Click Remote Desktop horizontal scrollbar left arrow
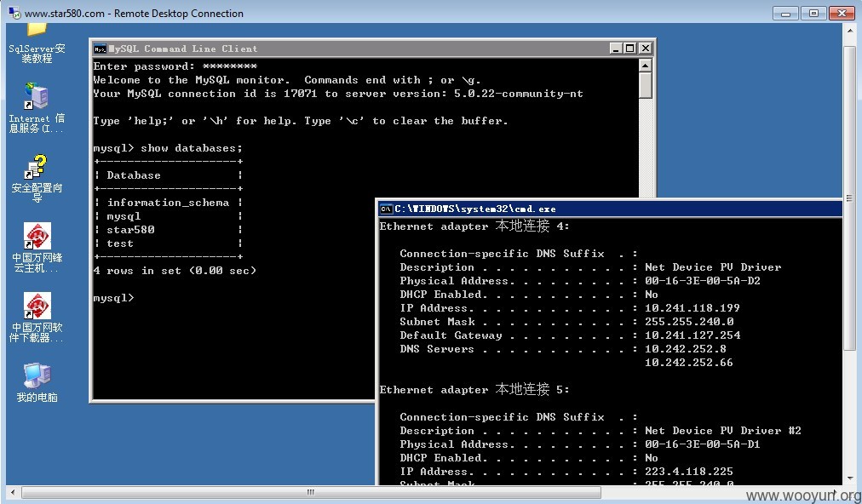Viewport: 862px width, 504px height. (x=13, y=492)
